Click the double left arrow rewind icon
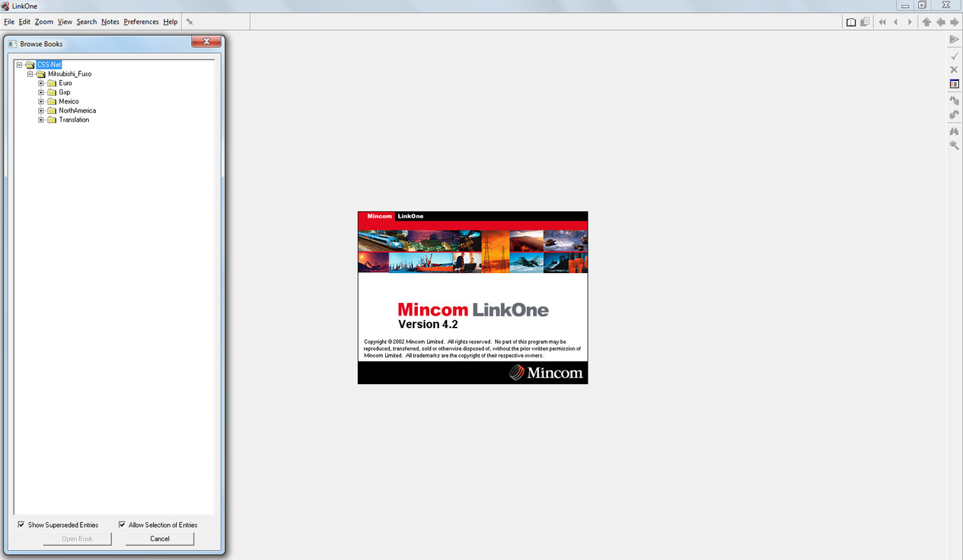 point(882,22)
